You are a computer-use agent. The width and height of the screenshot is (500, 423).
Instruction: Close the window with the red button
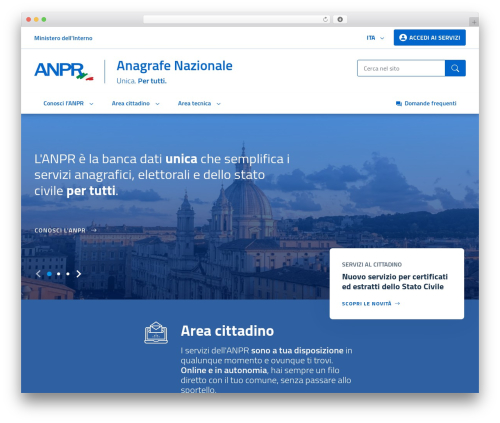pos(29,19)
